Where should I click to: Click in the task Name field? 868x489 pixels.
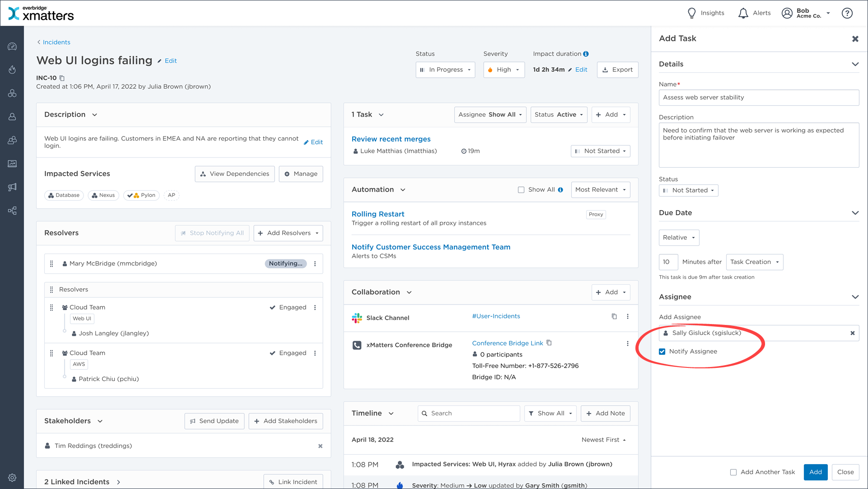(759, 98)
